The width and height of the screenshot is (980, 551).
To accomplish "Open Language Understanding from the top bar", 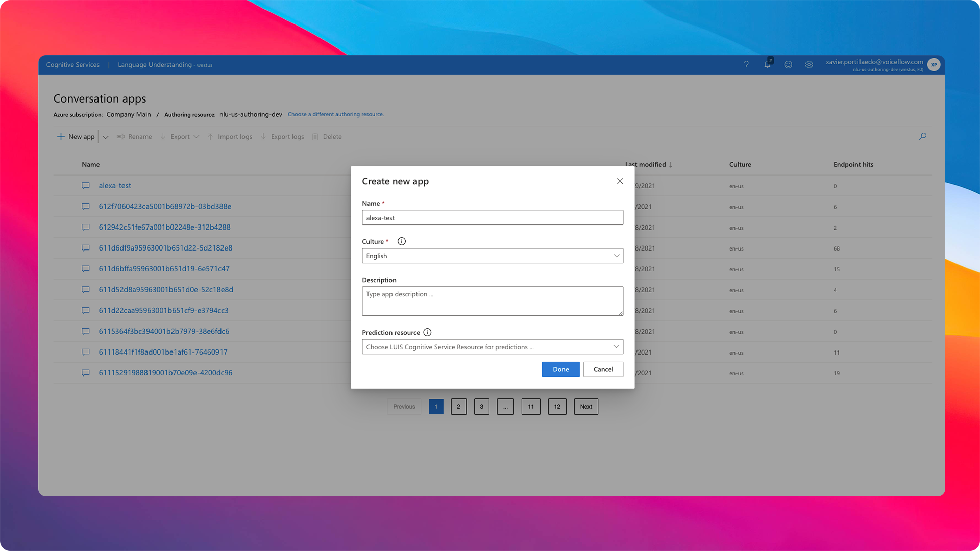I will tap(154, 64).
